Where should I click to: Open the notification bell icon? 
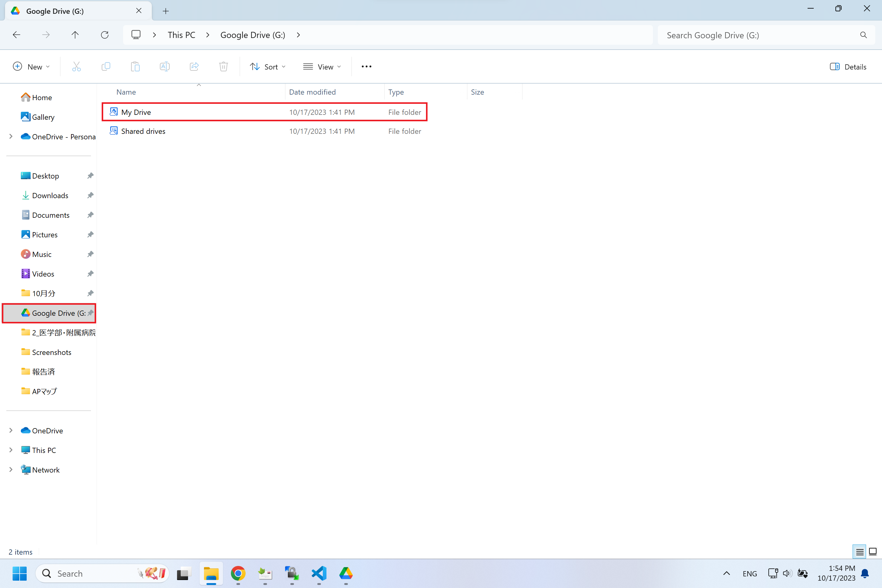tap(865, 573)
